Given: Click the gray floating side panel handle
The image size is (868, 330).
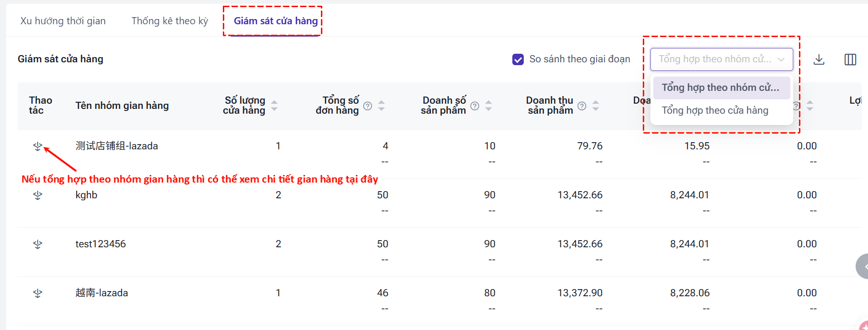Looking at the screenshot, I should click(x=863, y=266).
